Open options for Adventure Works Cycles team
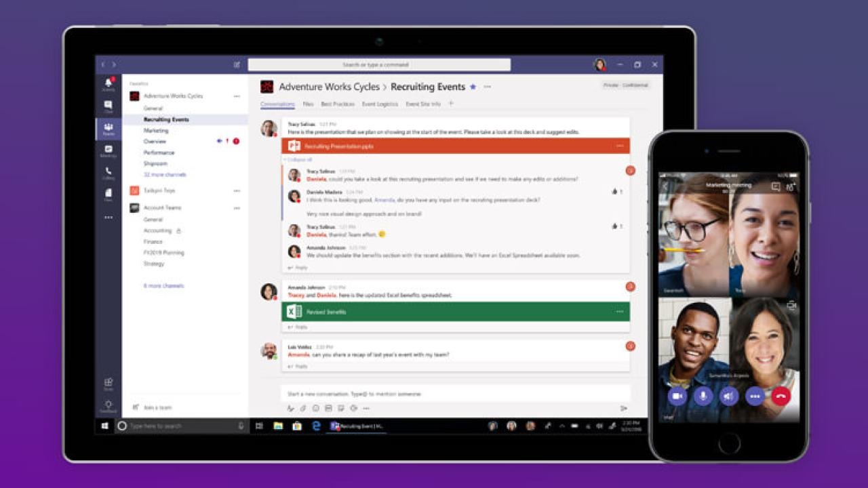 (237, 96)
